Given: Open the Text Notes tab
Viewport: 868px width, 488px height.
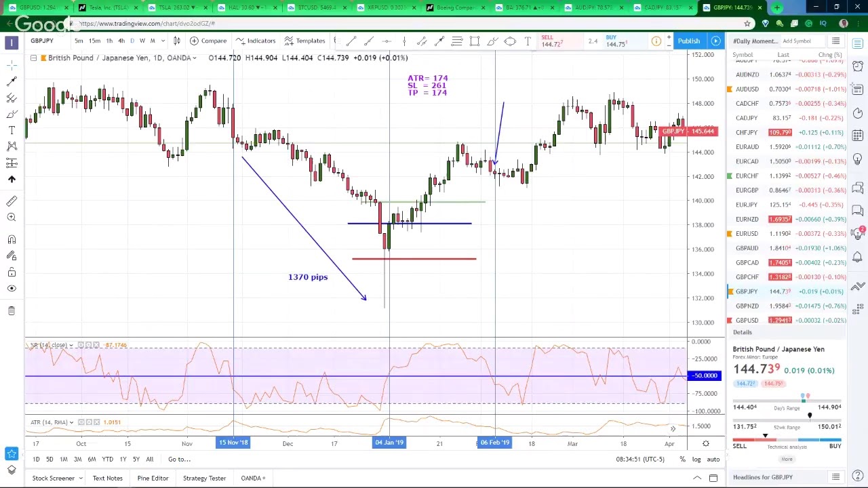Looking at the screenshot, I should click(107, 479).
